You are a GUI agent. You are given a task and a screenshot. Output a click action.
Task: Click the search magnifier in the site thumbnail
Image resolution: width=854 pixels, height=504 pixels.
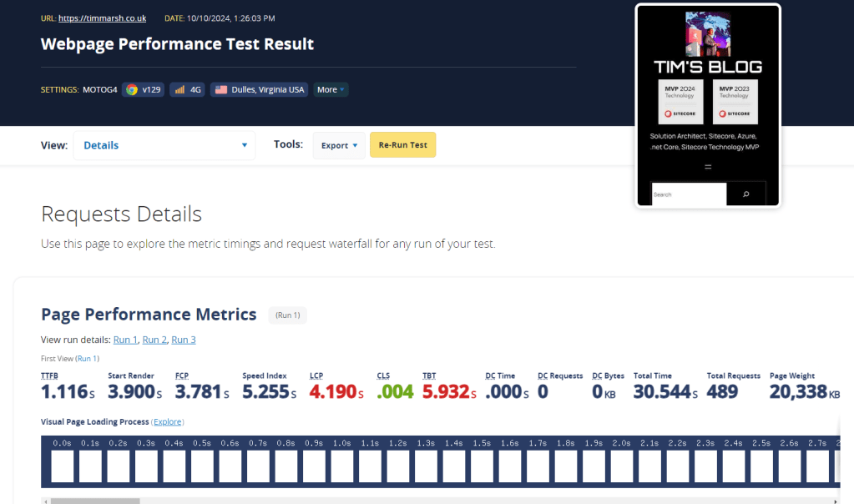[x=745, y=194]
